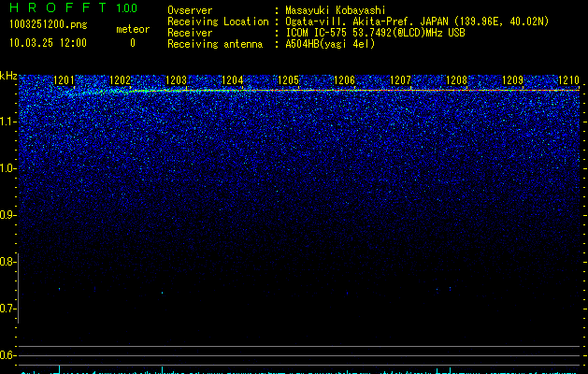The image size is (588, 374).
Task: Click the filename 1003251200.png
Action: [x=49, y=24]
